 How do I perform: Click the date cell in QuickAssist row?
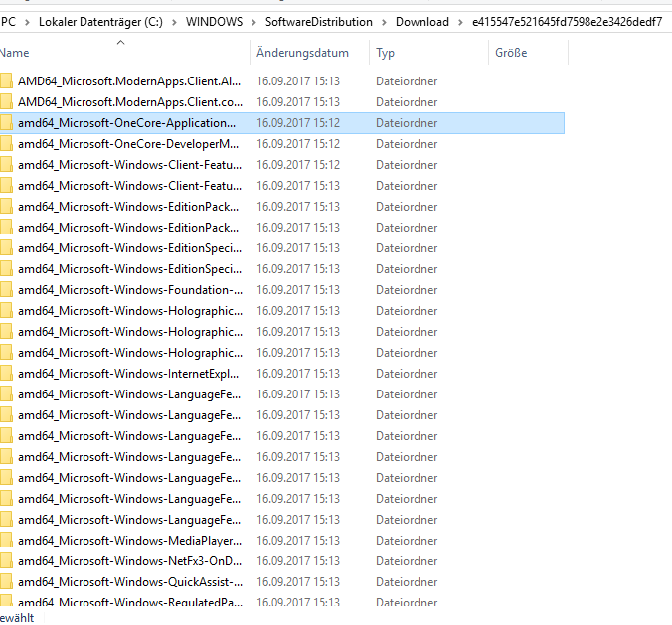(298, 581)
